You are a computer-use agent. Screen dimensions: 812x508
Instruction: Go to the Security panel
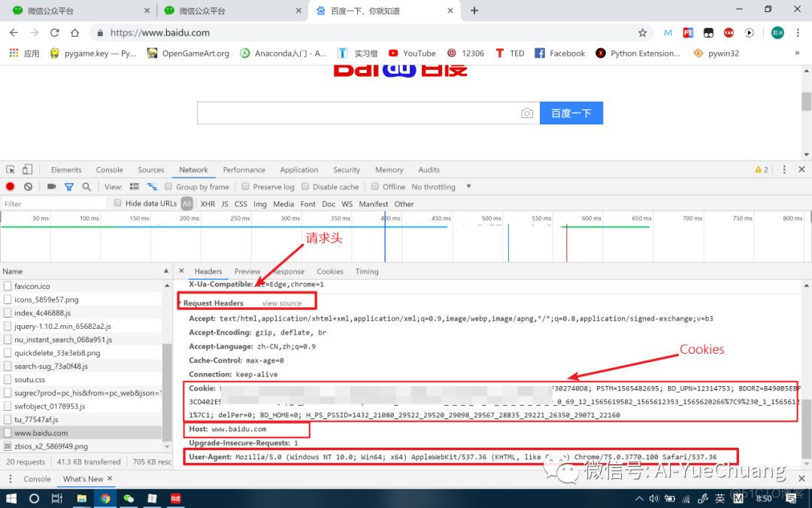[x=347, y=169]
